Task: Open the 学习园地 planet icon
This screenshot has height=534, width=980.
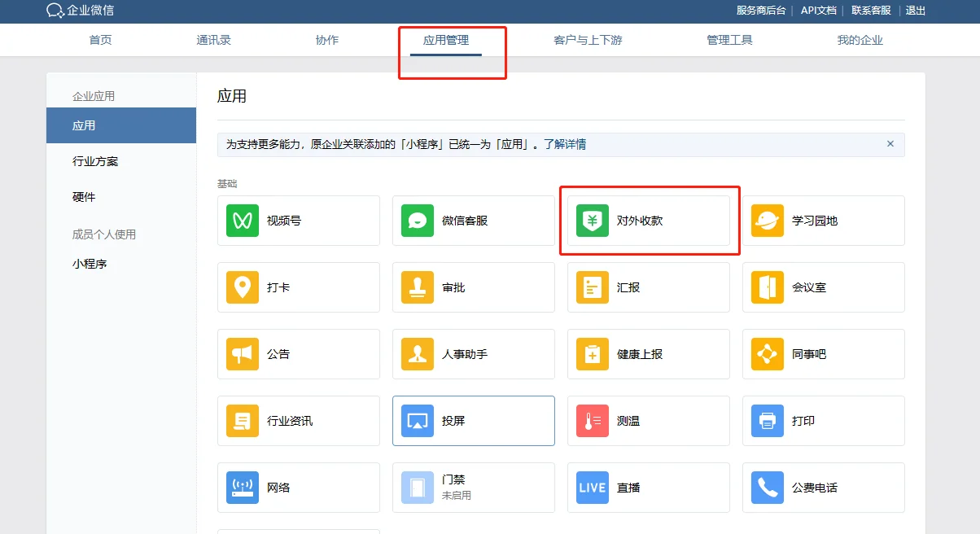Action: tap(768, 221)
